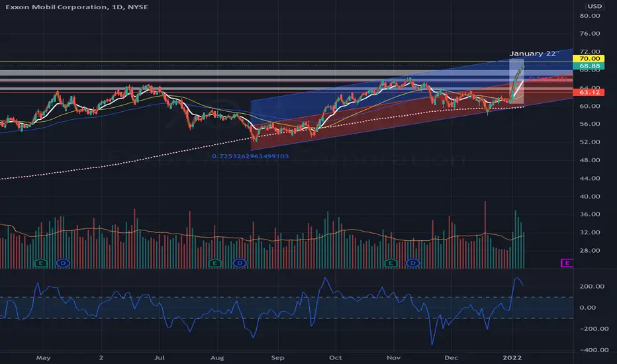Click the Oct label on time axis
617x364 pixels.
pyautogui.click(x=335, y=357)
